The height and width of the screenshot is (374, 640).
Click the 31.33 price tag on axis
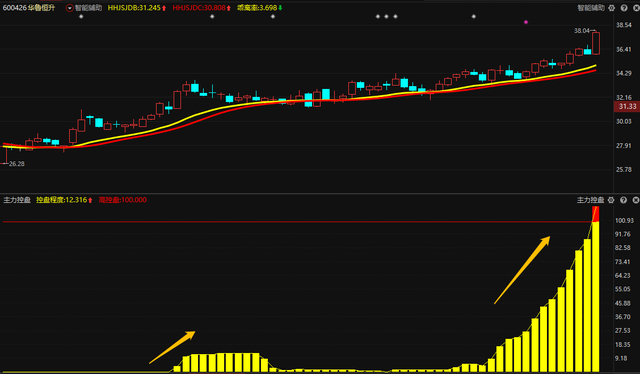(x=627, y=106)
